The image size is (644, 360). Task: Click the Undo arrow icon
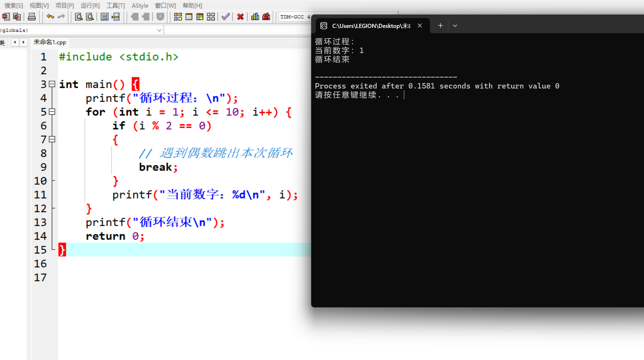(x=50, y=17)
